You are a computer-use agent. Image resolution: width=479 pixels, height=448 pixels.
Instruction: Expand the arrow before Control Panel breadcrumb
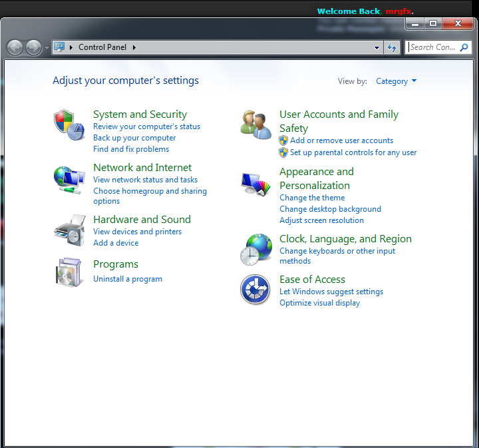(71, 47)
